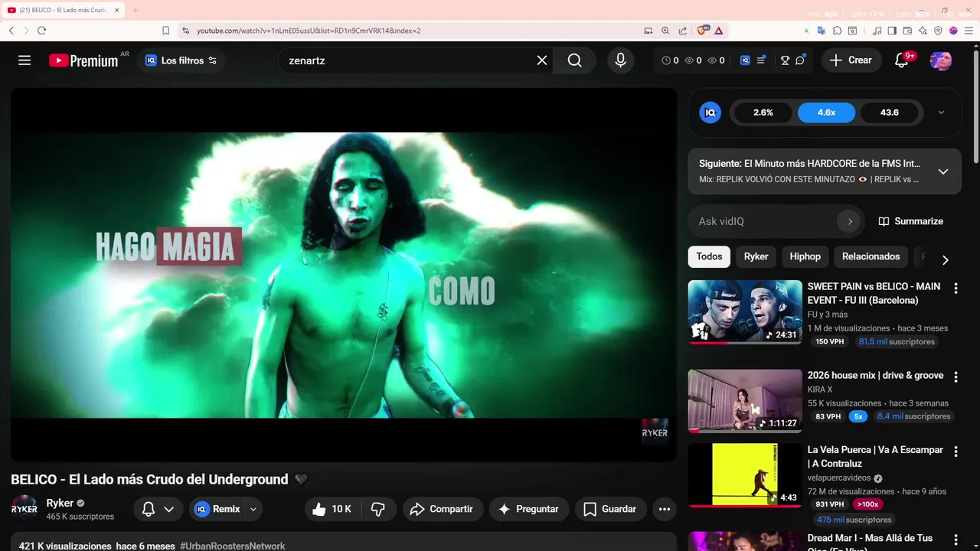Go to YouTube Premium home logo
Image resolution: width=980 pixels, height=551 pixels.
83,60
